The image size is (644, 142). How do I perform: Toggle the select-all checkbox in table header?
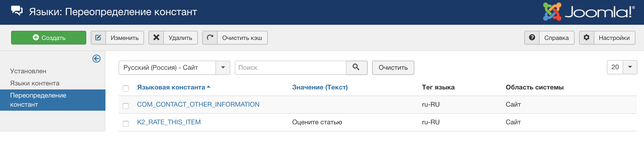coord(126,88)
